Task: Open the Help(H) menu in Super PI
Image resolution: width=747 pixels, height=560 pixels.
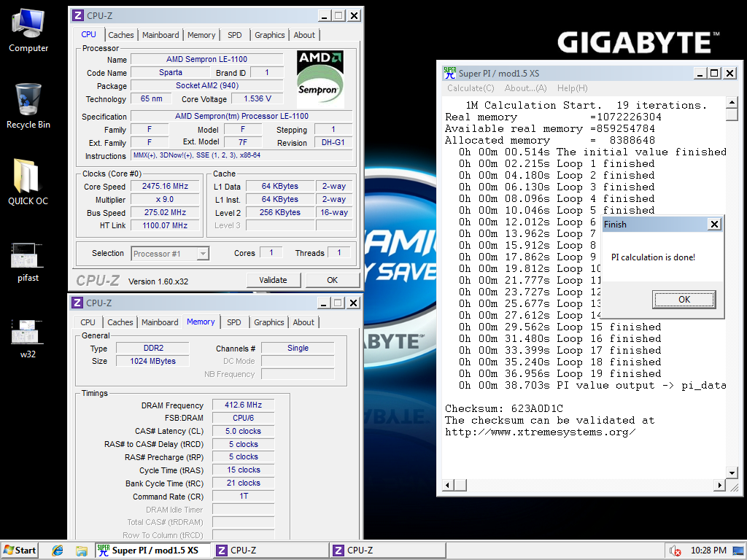Action: pyautogui.click(x=572, y=88)
